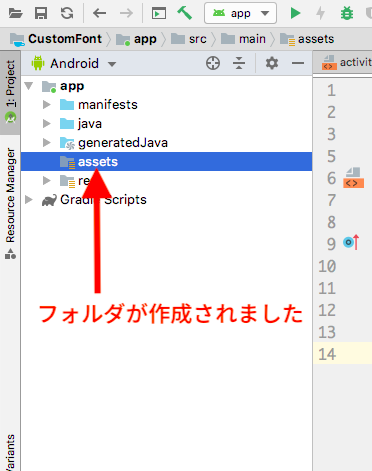Hide the project panel with minus icon
The width and height of the screenshot is (372, 471).
coord(298,63)
